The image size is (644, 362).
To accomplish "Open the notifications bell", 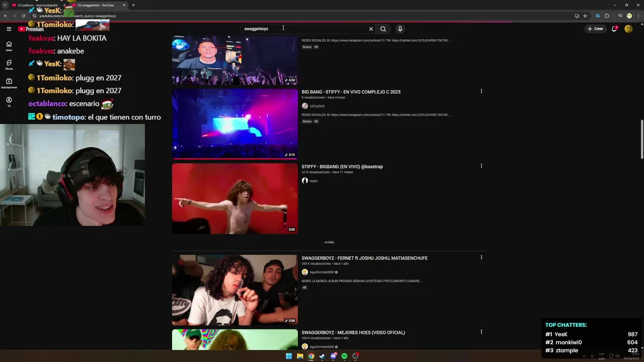I will coord(614,29).
